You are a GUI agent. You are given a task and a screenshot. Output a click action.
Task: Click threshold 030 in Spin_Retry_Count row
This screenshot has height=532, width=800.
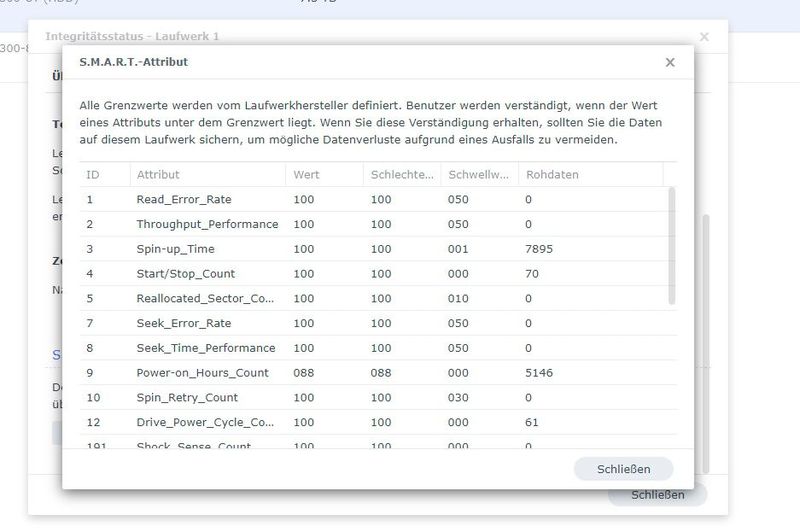click(x=458, y=397)
